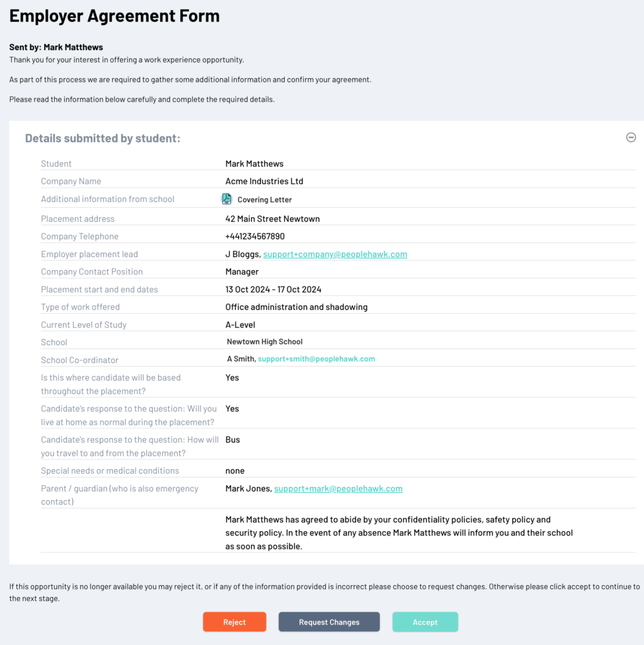The height and width of the screenshot is (645, 644).
Task: Collapse the Details submitted by student section
Action: 630,137
